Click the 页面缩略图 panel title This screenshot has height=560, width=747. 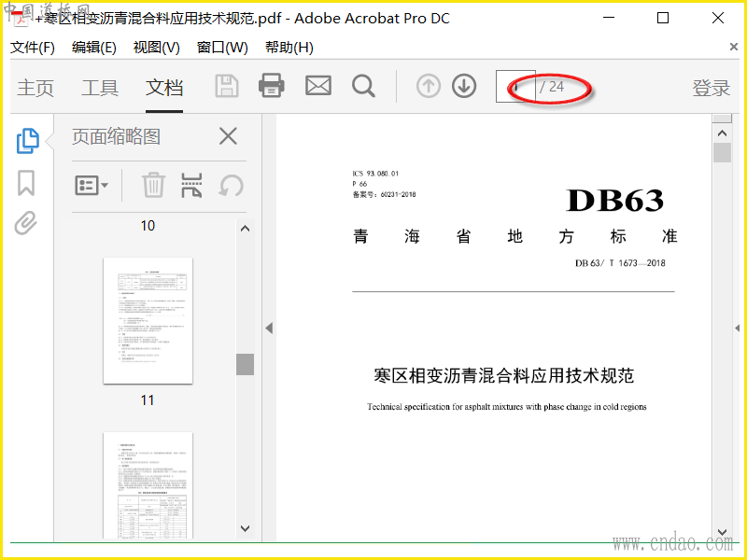pos(116,136)
